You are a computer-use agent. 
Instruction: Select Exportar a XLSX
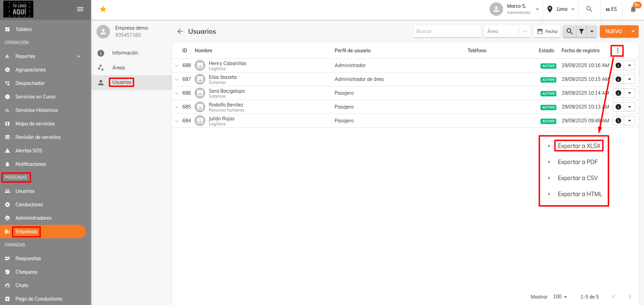pyautogui.click(x=579, y=146)
